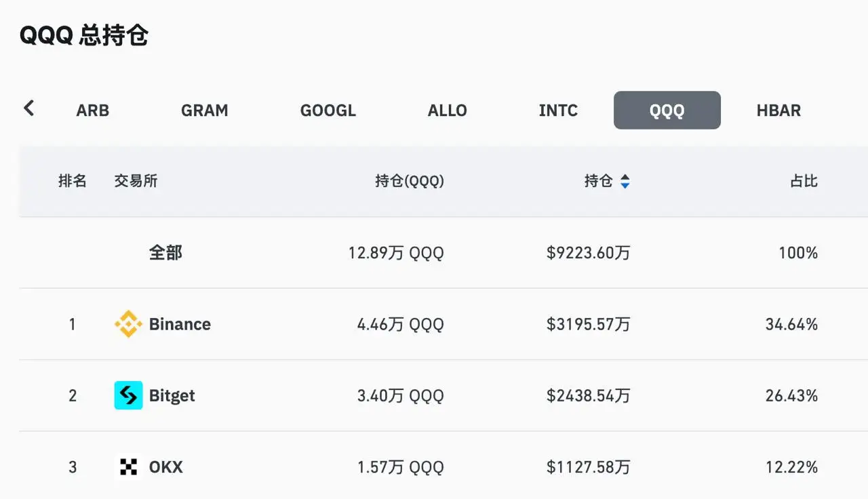Click Binance's $3195.57万 value
The image size is (868, 499).
pyautogui.click(x=589, y=324)
